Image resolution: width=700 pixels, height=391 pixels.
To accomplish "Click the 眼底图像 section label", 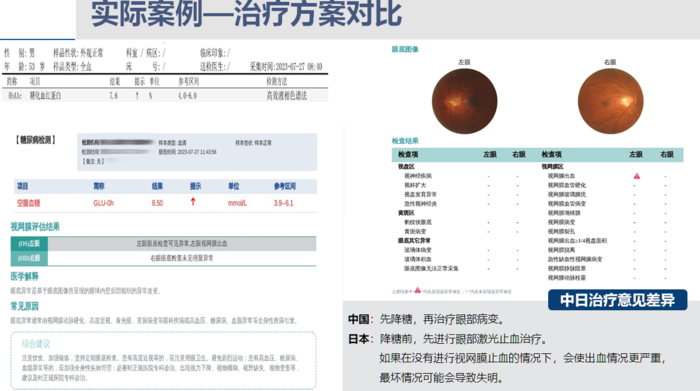I will pyautogui.click(x=405, y=49).
